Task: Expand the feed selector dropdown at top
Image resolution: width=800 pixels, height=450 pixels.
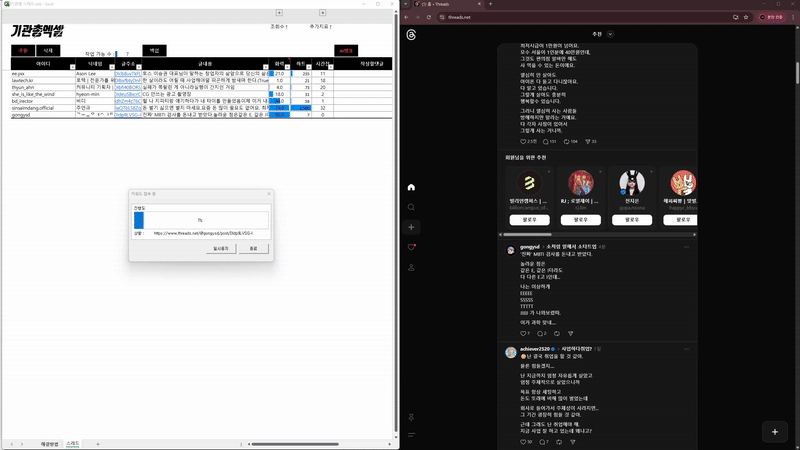Action: (x=610, y=34)
